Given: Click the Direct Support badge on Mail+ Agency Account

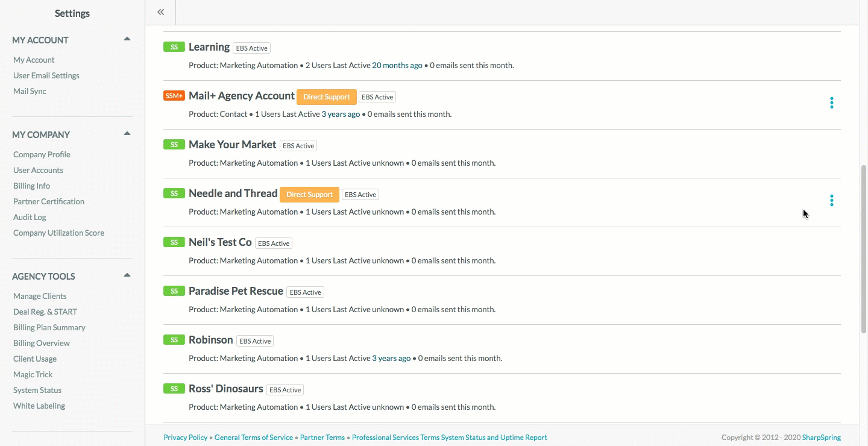Looking at the screenshot, I should 327,97.
